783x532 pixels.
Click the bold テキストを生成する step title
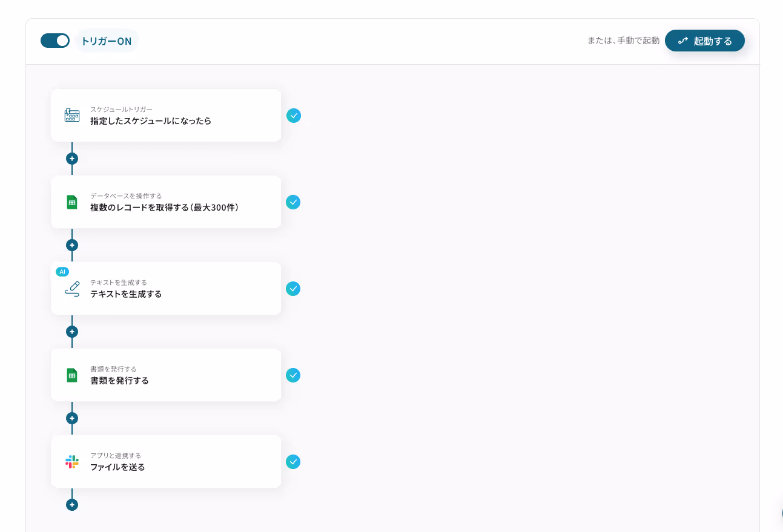[126, 294]
